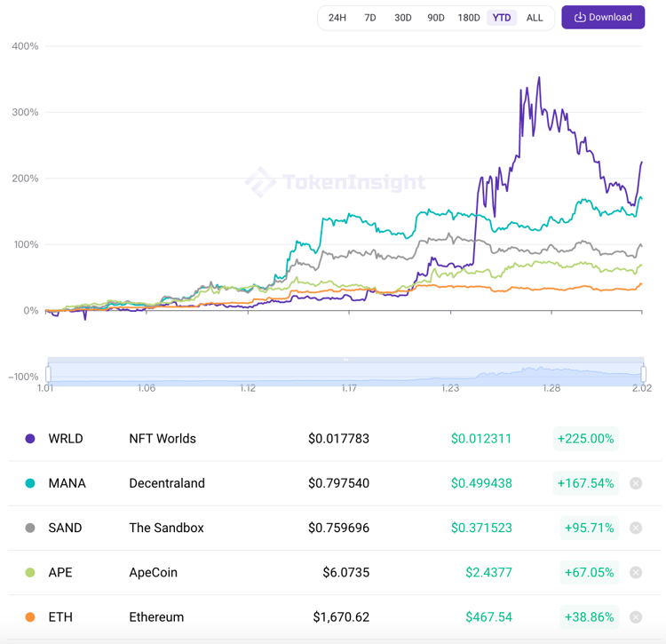Open the NFT Worlds token link
The image size is (666, 644).
tap(163, 439)
